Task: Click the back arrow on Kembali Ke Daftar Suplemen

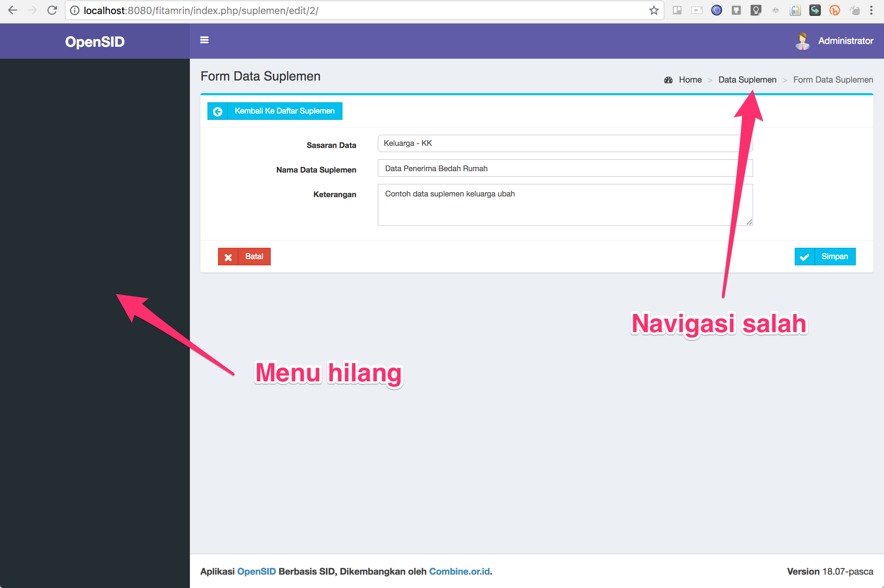Action: [x=218, y=111]
